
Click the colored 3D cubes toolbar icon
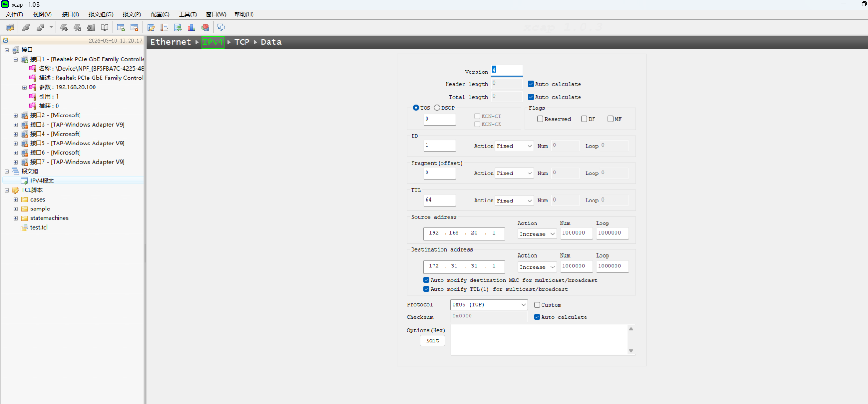[x=205, y=28]
